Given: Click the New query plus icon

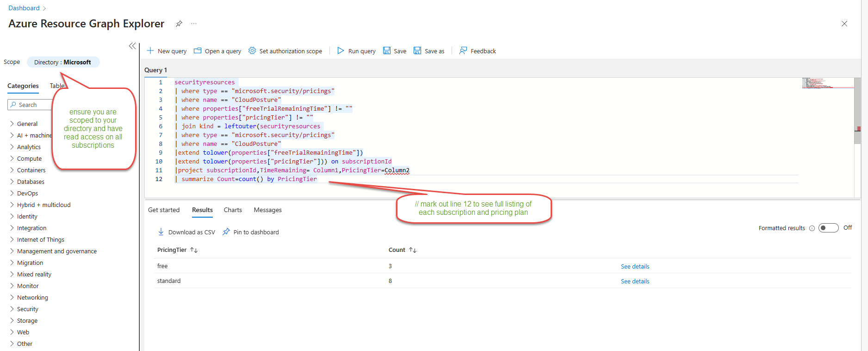Looking at the screenshot, I should (150, 50).
